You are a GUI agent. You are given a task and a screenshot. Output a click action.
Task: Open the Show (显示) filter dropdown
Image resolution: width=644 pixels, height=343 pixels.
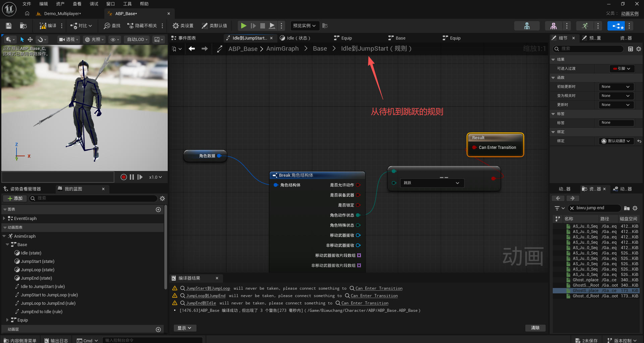184,328
